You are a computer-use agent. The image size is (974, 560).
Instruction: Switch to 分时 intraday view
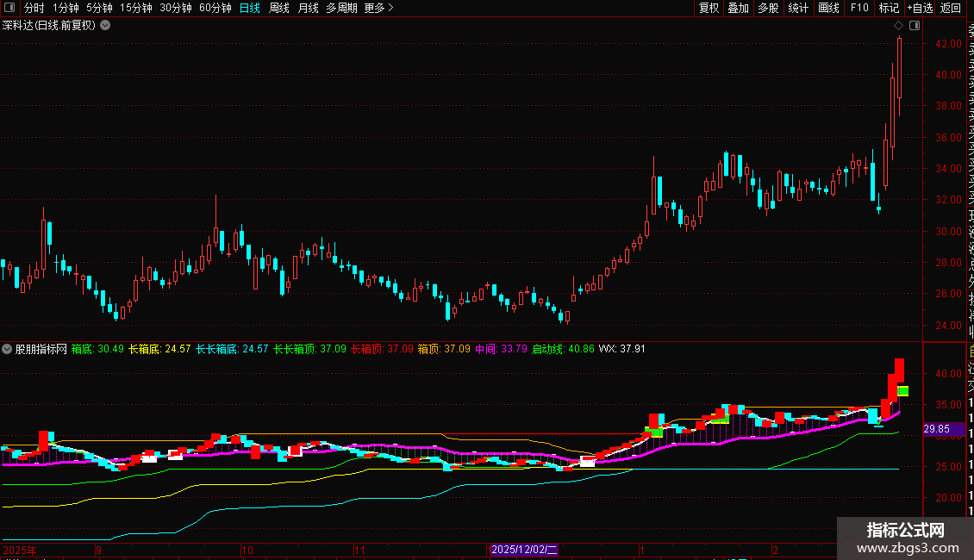[34, 8]
